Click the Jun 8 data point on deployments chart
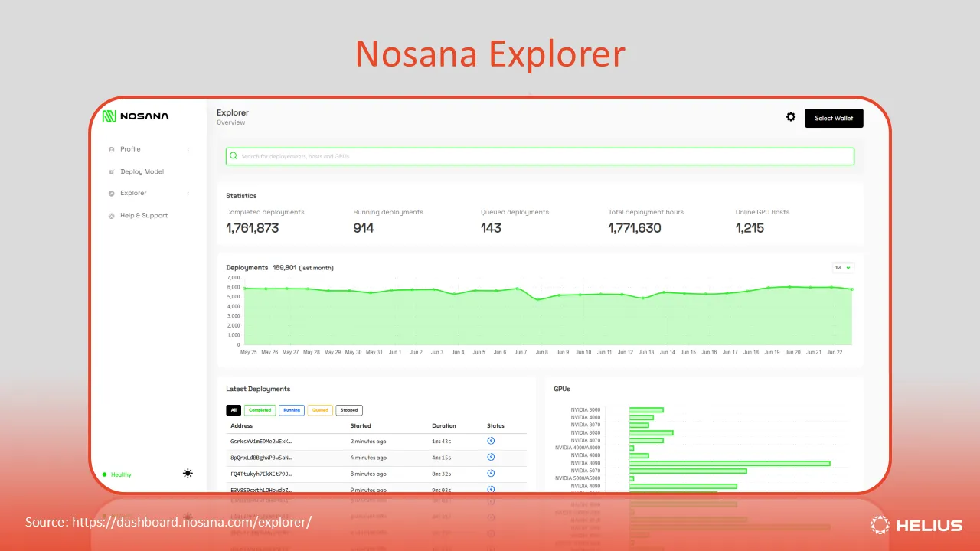Image resolution: width=980 pixels, height=551 pixels. pyautogui.click(x=538, y=299)
